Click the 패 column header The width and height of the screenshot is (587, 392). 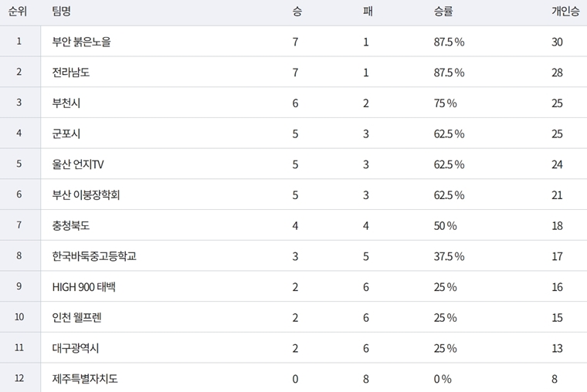click(366, 12)
